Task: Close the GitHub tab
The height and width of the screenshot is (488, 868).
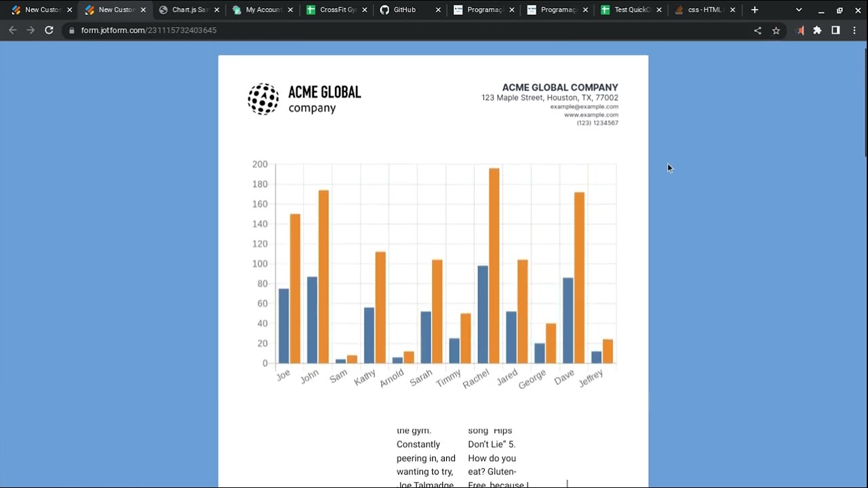Action: pos(438,10)
